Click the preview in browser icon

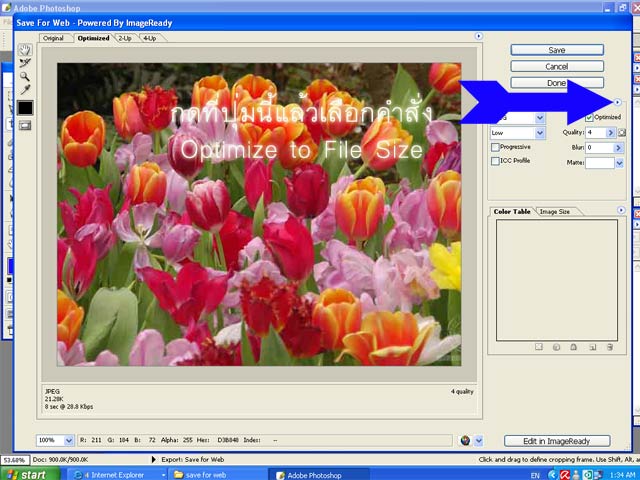(x=465, y=440)
